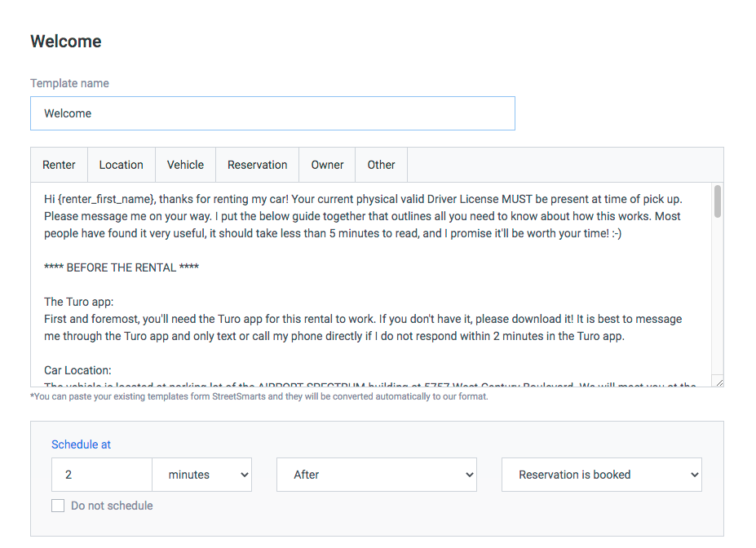Open the Owner tab
The height and width of the screenshot is (548, 756).
click(x=327, y=165)
